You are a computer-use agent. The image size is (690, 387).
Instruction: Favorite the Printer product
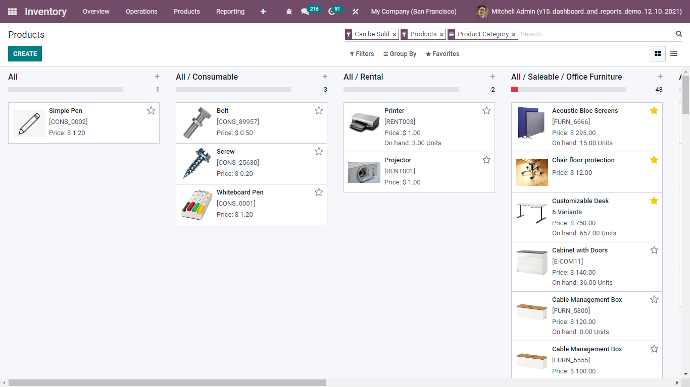tap(486, 111)
